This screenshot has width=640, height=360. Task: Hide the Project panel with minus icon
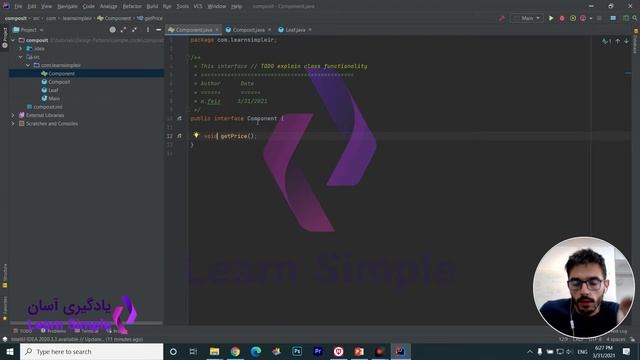pyautogui.click(x=158, y=30)
